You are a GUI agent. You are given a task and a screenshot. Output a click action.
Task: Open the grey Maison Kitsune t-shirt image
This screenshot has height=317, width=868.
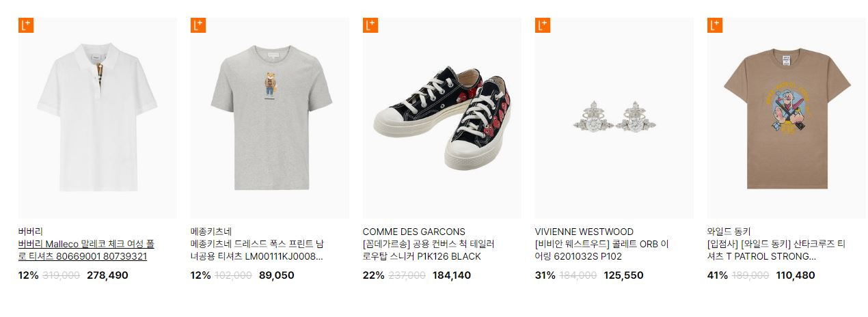click(270, 118)
